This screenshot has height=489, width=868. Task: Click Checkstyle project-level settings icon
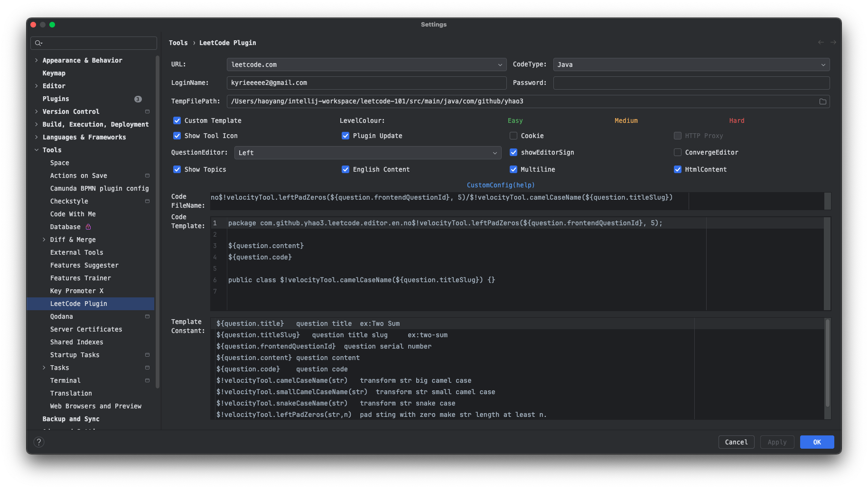pos(147,201)
